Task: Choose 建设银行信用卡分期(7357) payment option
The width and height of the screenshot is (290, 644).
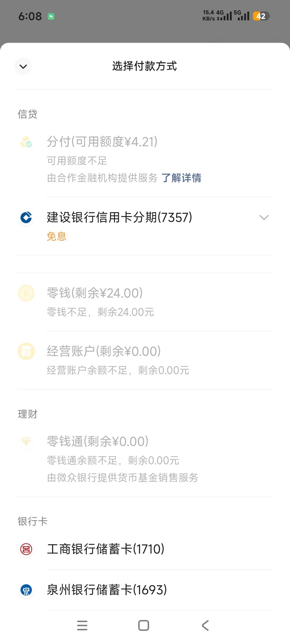Action: tap(119, 217)
